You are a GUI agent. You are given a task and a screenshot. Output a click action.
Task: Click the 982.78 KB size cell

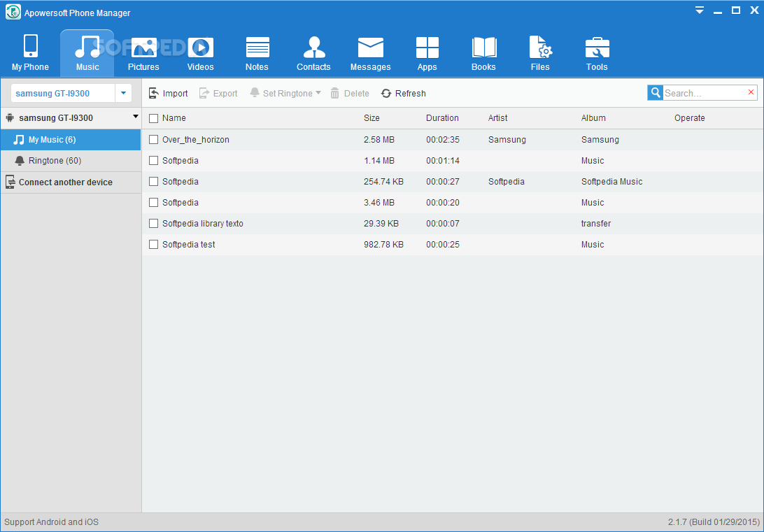383,245
